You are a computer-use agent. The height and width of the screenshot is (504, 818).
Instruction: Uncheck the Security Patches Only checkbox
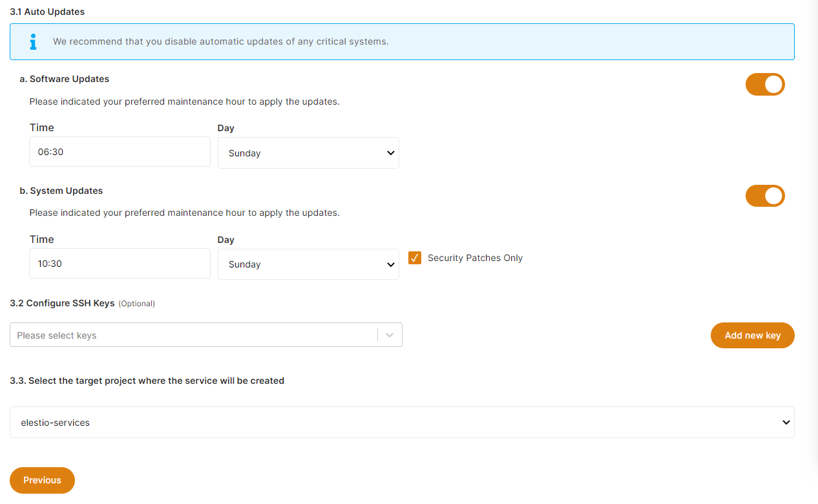(x=415, y=258)
